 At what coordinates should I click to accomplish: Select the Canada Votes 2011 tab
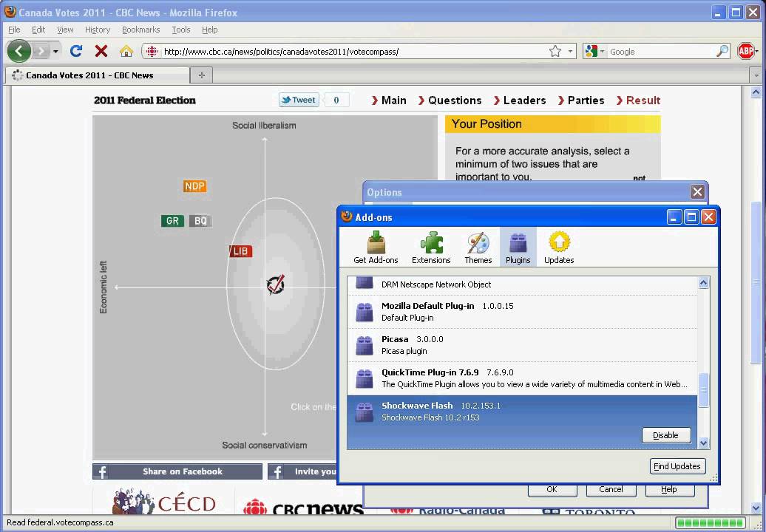coord(97,75)
